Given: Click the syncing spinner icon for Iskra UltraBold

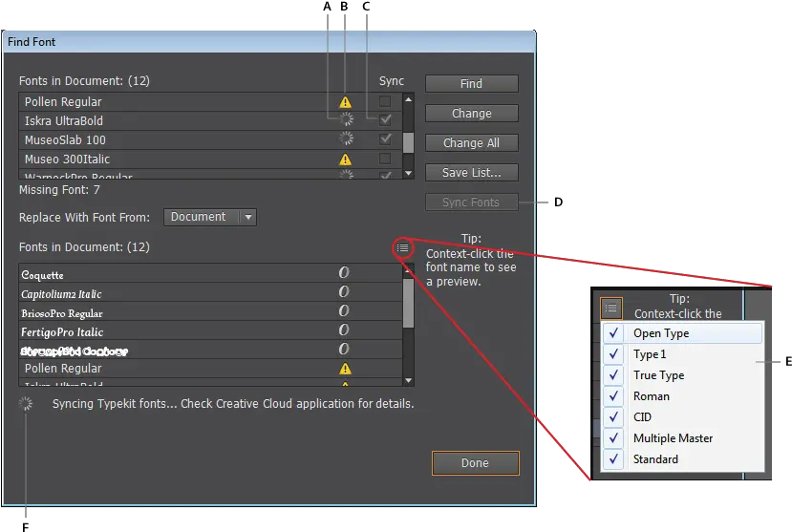Looking at the screenshot, I should (x=346, y=119).
